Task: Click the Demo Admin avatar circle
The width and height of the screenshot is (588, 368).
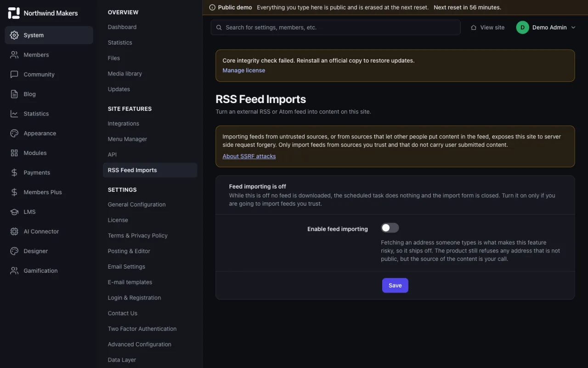Action: point(522,28)
